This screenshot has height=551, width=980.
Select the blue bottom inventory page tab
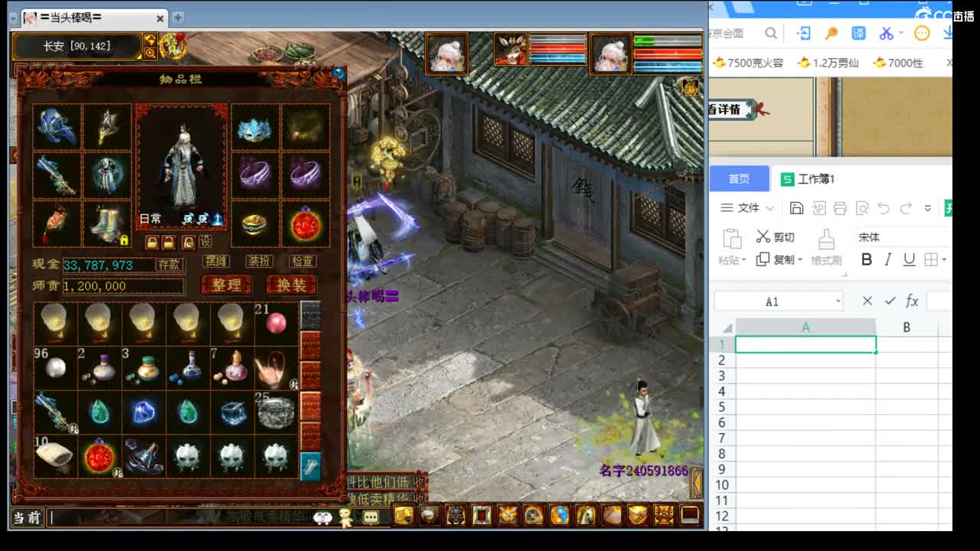point(311,466)
